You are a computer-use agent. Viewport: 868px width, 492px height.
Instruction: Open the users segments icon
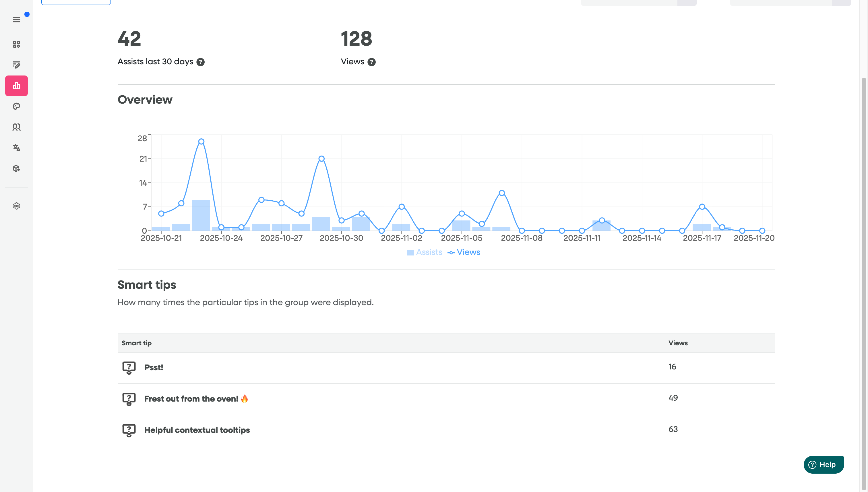coord(16,127)
